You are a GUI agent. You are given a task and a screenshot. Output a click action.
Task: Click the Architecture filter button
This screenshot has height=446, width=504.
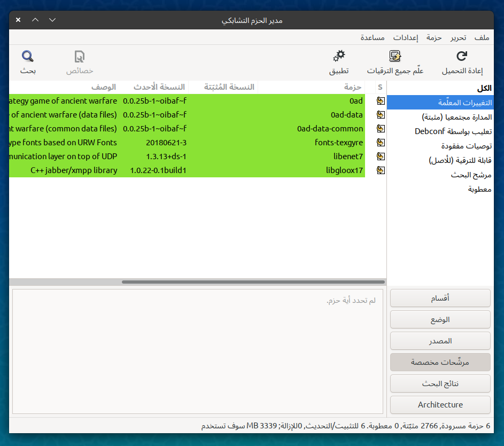click(x=440, y=405)
